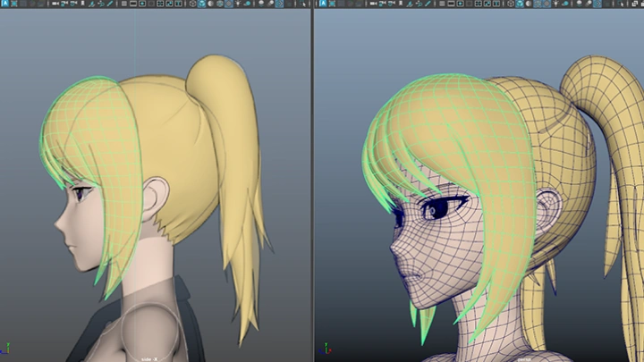Click the axis gizmo in persp view
The height and width of the screenshot is (362, 644).
pyautogui.click(x=326, y=349)
